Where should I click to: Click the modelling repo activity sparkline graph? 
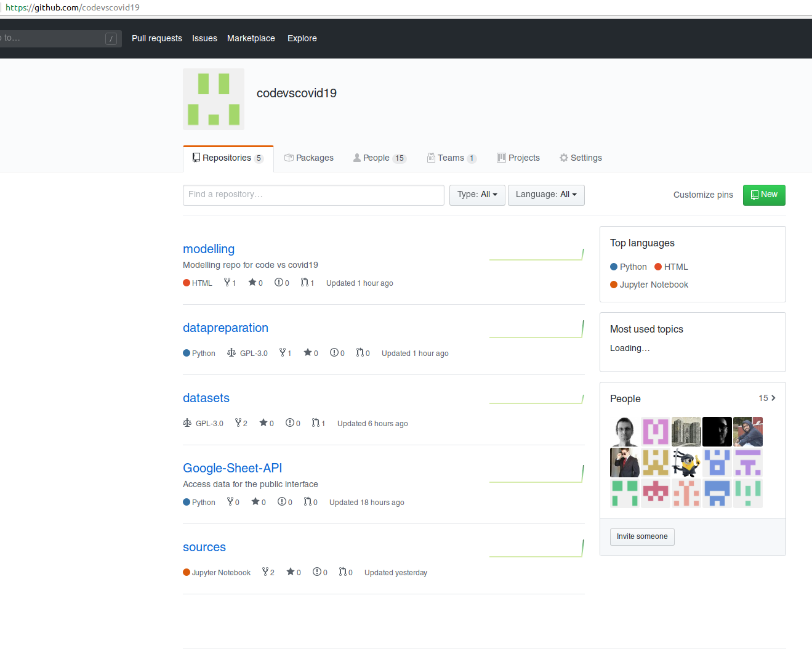pyautogui.click(x=536, y=254)
